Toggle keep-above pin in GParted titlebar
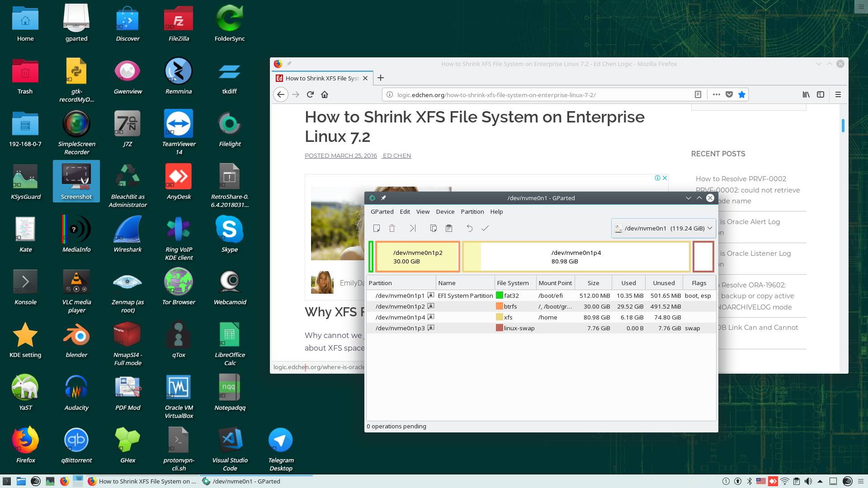Screen dimensions: 868x488 pos(383,198)
